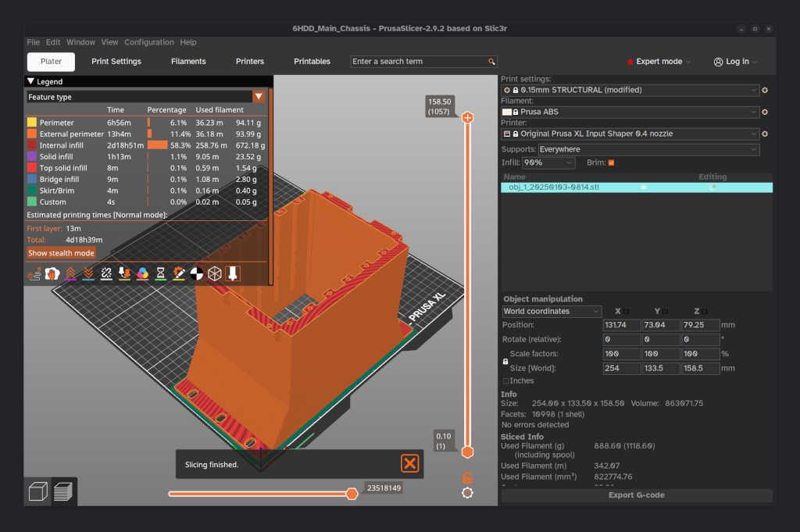Open the 0.15mm STRUCTURAL print settings dropdown
This screenshot has width=800, height=532.
(630, 91)
